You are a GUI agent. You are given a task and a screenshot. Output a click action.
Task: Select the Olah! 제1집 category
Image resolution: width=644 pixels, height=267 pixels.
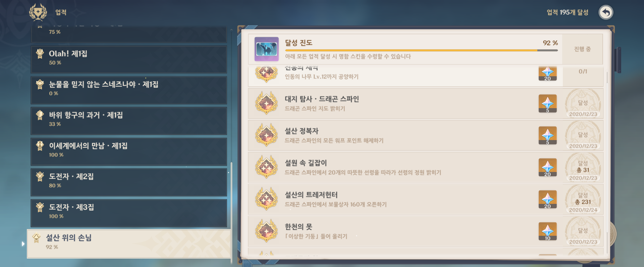[129, 59]
